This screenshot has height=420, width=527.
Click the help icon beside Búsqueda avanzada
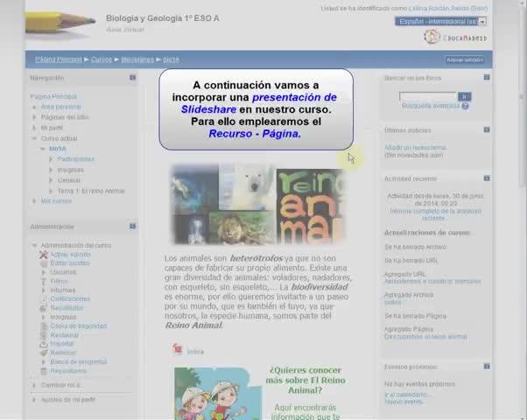pos(465,106)
